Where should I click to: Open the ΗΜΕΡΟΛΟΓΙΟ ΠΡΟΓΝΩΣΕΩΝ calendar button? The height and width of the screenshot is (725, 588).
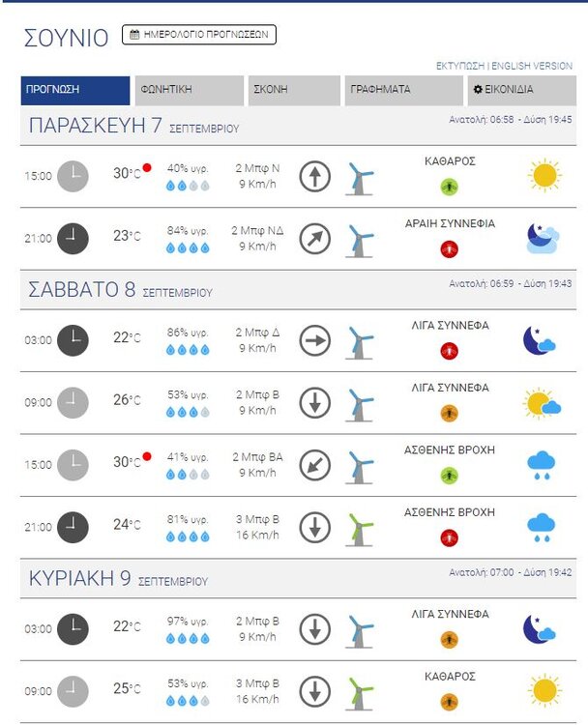click(199, 35)
